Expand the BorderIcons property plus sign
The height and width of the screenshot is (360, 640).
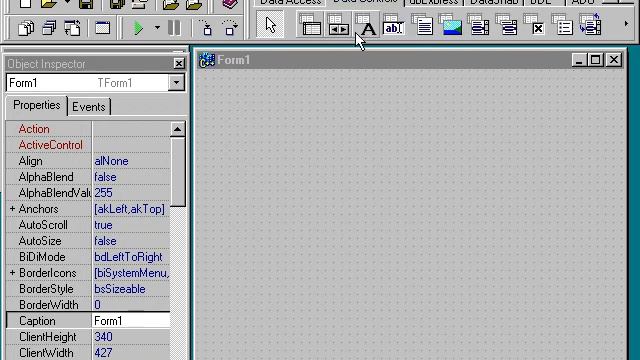[x=12, y=273]
